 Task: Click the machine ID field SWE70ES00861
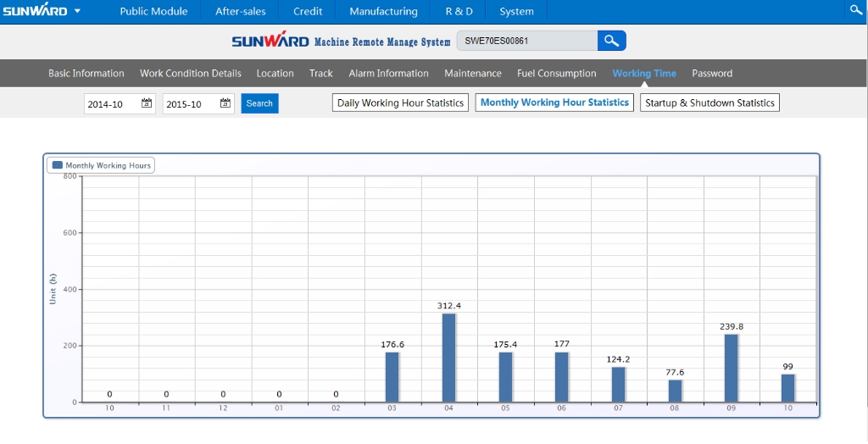pos(526,41)
